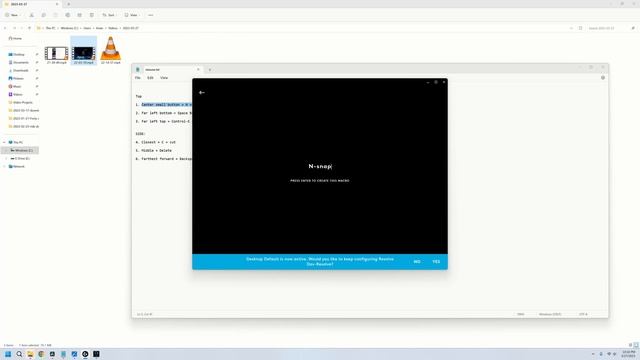Viewport: 640px width, 360px height.
Task: Collapse the This PC tree node
Action: point(4,142)
